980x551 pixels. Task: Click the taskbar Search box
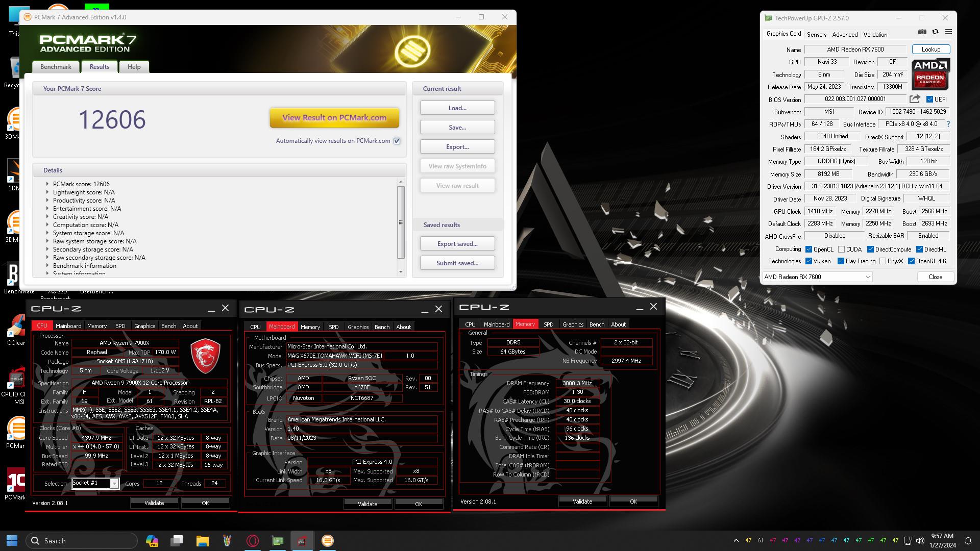82,540
